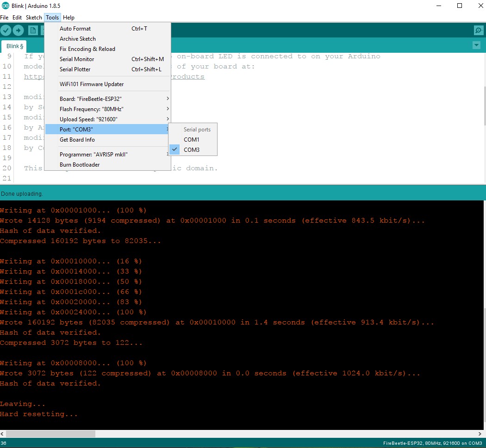Screen dimensions: 486x448
Task: Click the Upload arrow toolbar icon
Action: point(19,30)
